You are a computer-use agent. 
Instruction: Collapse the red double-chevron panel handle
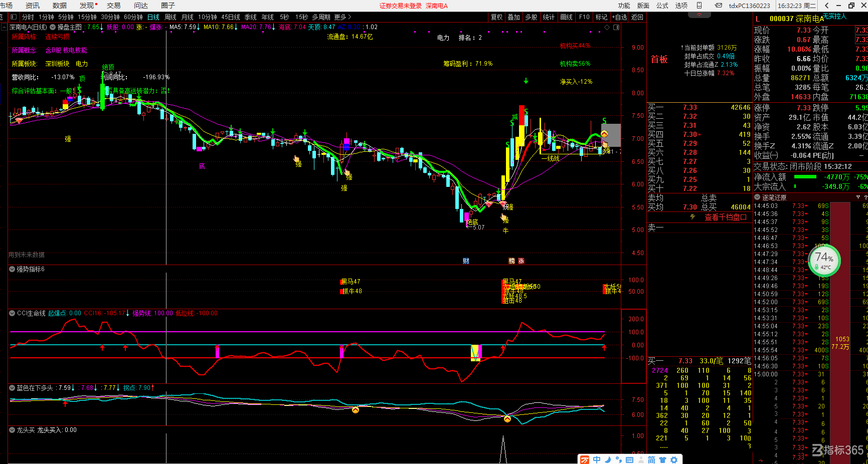click(699, 15)
